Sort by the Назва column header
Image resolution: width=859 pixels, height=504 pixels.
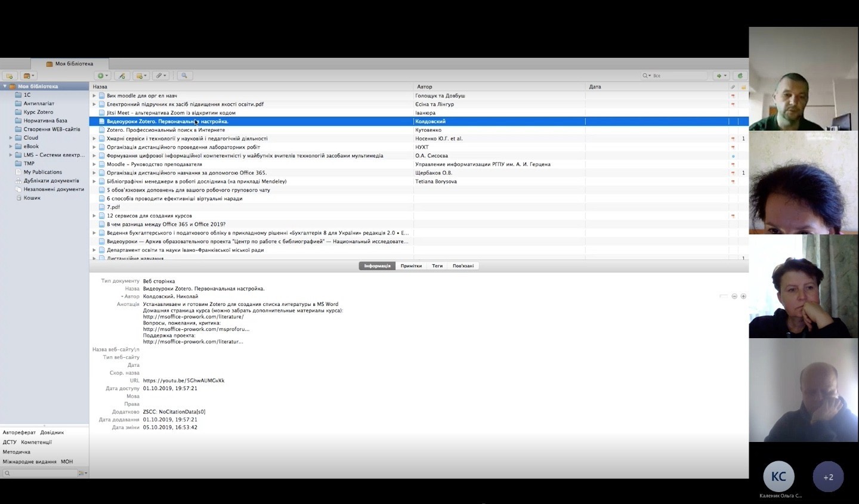(251, 87)
